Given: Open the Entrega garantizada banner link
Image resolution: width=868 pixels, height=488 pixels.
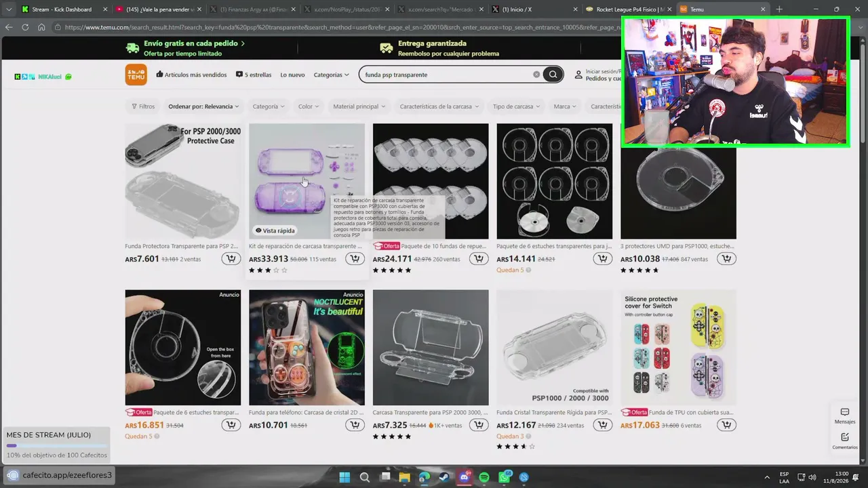Looking at the screenshot, I should 439,47.
